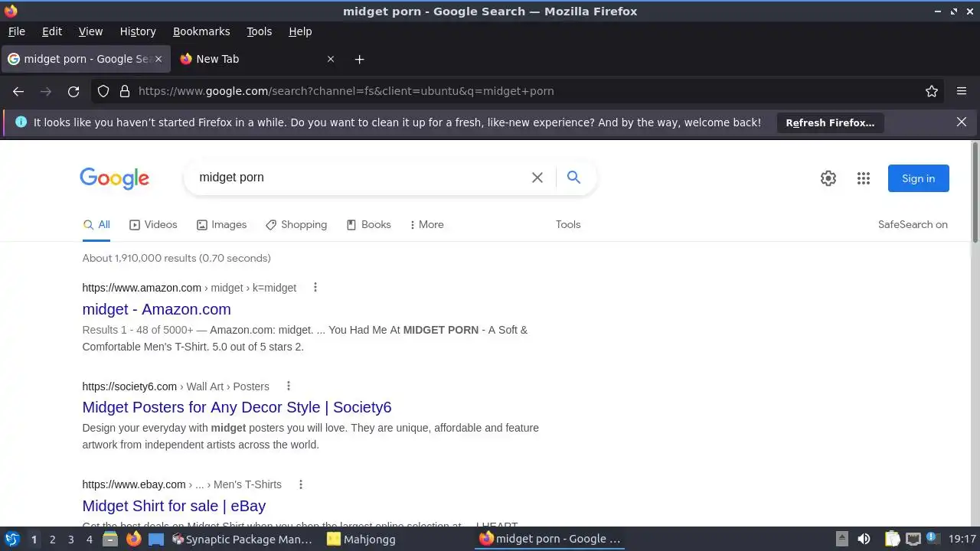Screen dimensions: 980x551
Task: Switch to workspace 3
Action: (x=71, y=539)
